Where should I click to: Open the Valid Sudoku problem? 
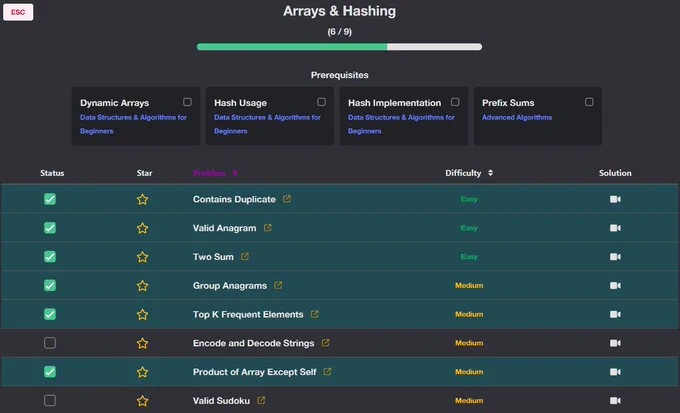click(x=221, y=400)
